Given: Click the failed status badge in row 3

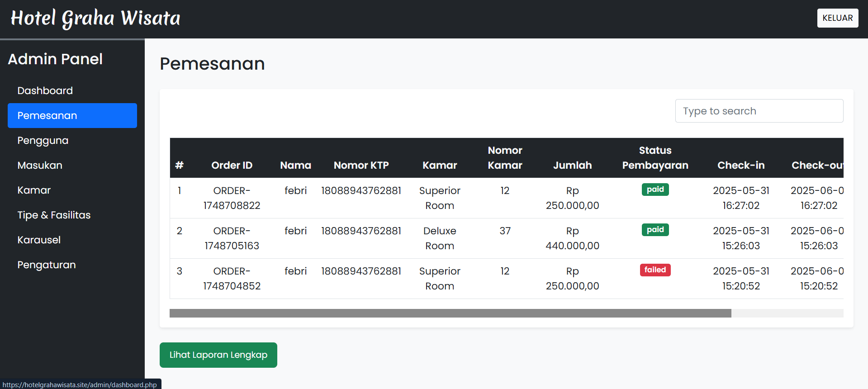Looking at the screenshot, I should pos(655,270).
